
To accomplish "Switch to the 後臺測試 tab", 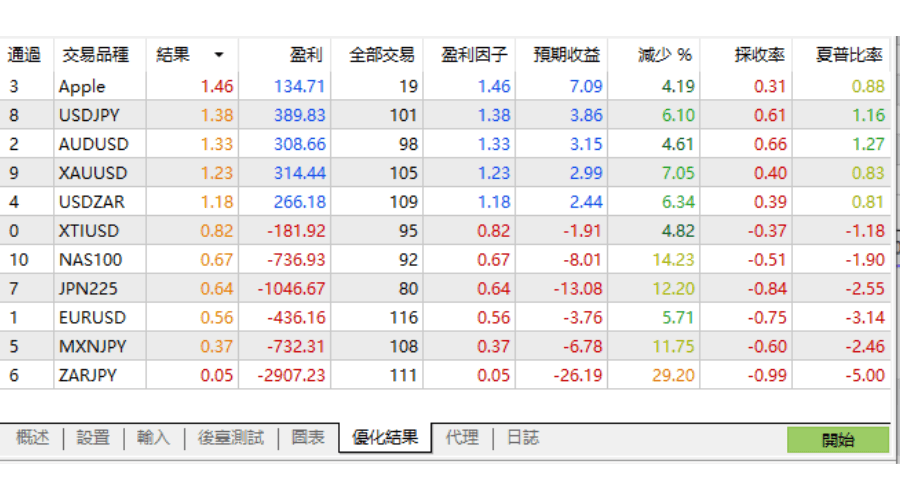I will (x=231, y=438).
